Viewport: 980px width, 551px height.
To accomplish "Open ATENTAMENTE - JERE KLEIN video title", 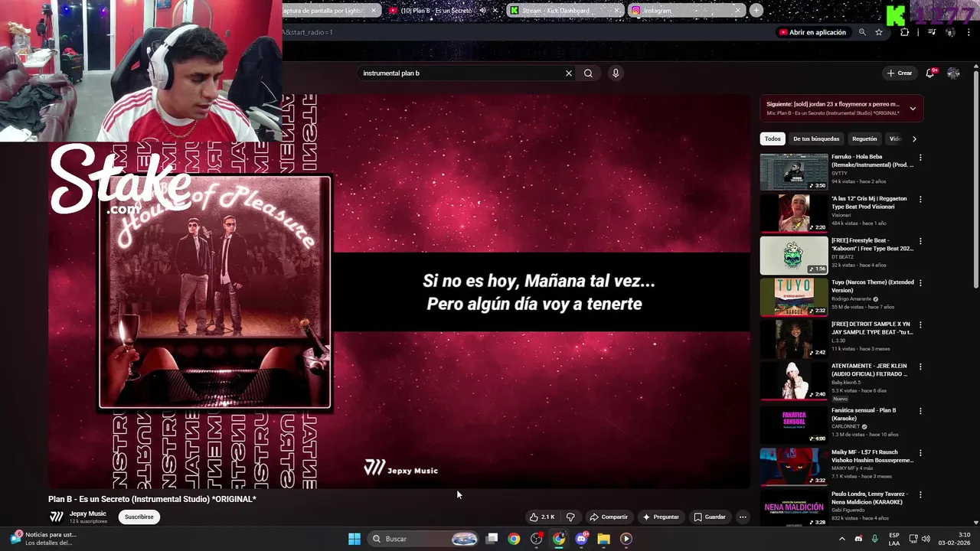I will tap(870, 370).
